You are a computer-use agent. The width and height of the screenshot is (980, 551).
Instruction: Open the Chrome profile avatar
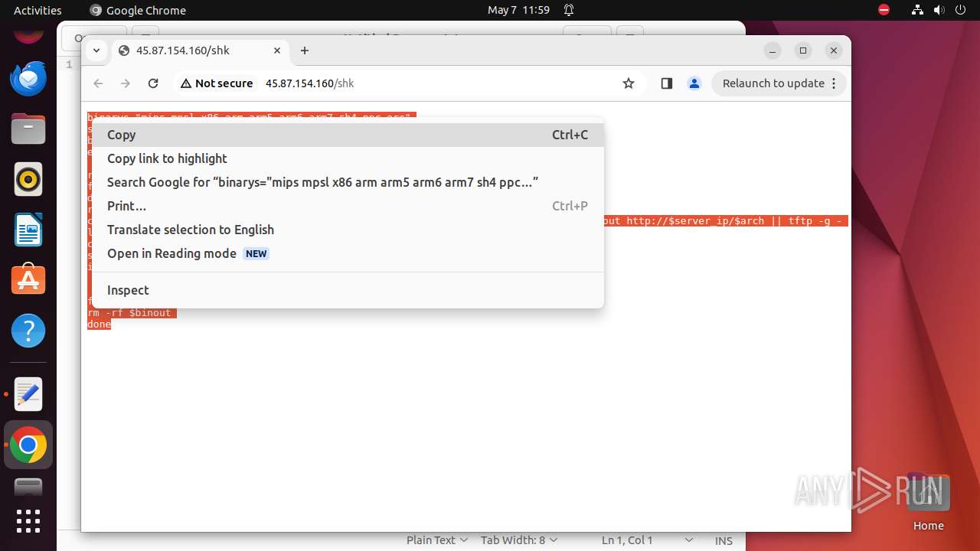point(694,83)
